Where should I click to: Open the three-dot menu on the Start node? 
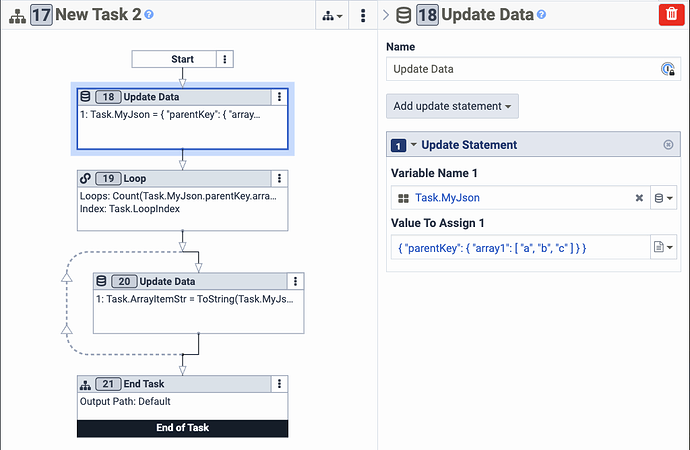[225, 59]
